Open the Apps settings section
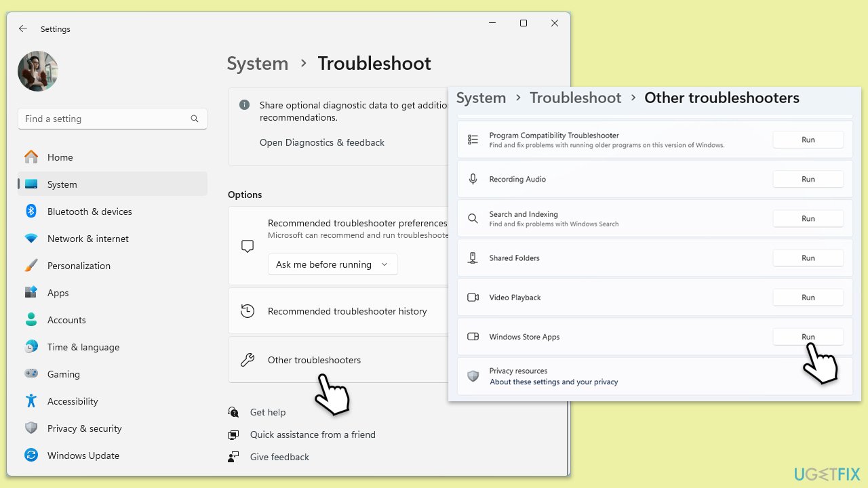Screen dimensions: 868x488 [x=58, y=293]
